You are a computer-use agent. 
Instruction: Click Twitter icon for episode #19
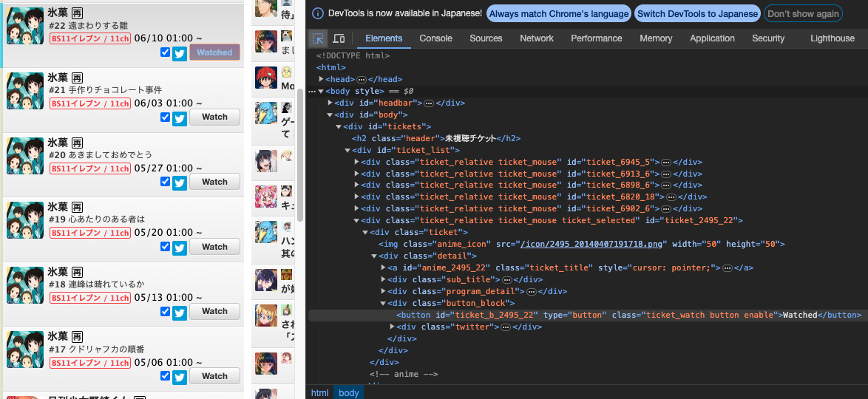[x=180, y=248]
